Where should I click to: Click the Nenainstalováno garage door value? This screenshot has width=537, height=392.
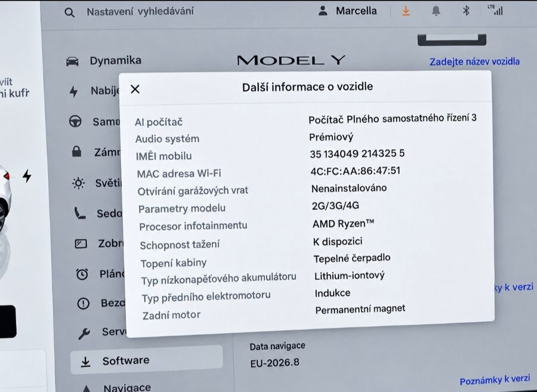point(349,189)
